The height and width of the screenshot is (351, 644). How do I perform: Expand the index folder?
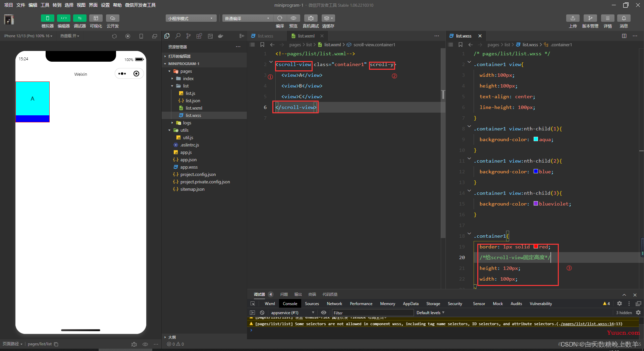[172, 78]
